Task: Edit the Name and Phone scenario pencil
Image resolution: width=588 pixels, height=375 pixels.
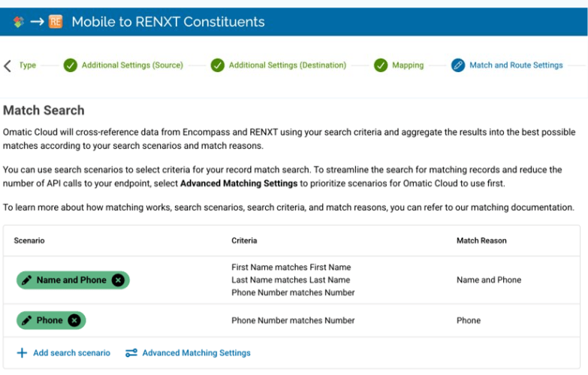Action: [26, 280]
